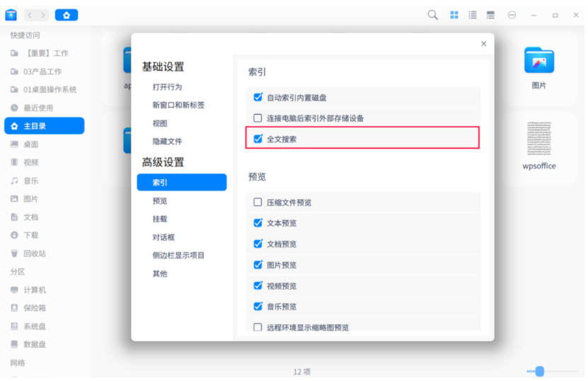Adjust the icon size zoom slider

(x=540, y=371)
